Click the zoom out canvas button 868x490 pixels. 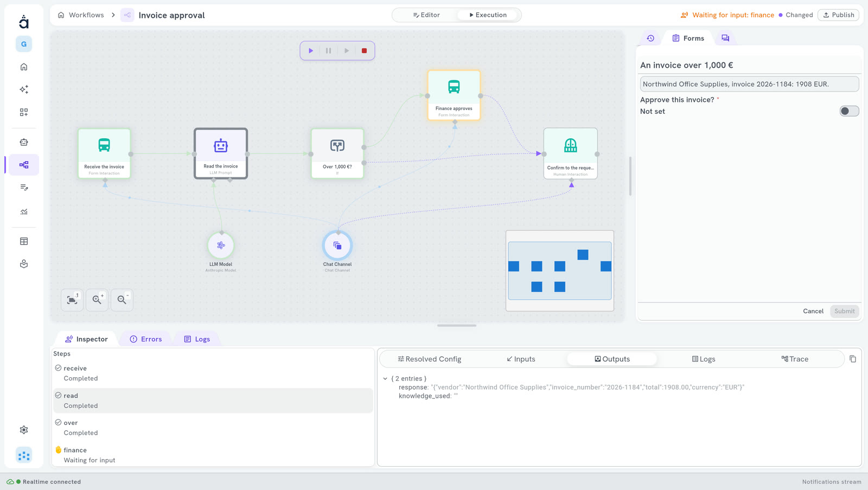pyautogui.click(x=122, y=300)
